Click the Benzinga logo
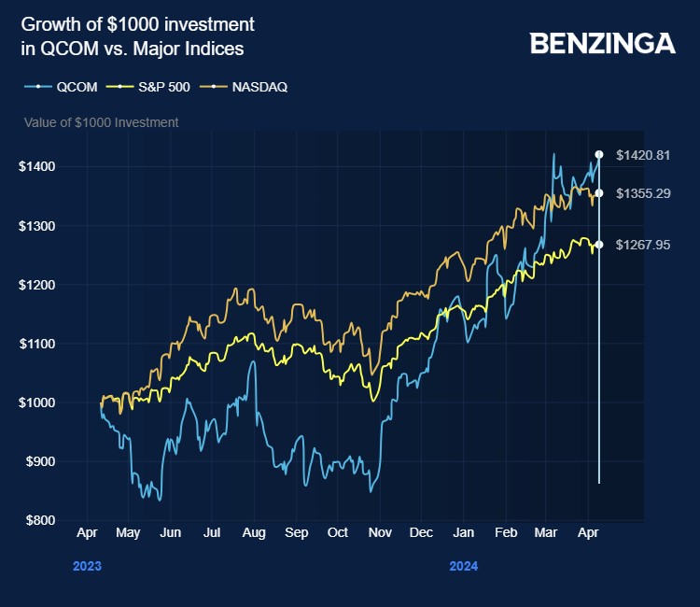 [602, 44]
